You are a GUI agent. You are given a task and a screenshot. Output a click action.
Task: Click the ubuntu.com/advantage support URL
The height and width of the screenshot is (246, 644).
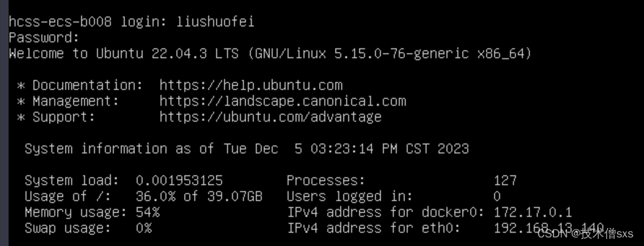click(271, 118)
